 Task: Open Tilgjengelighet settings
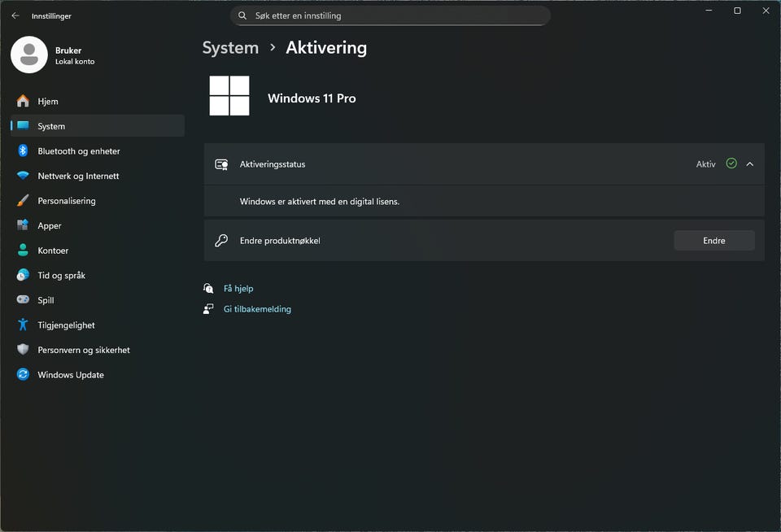[x=98, y=325]
